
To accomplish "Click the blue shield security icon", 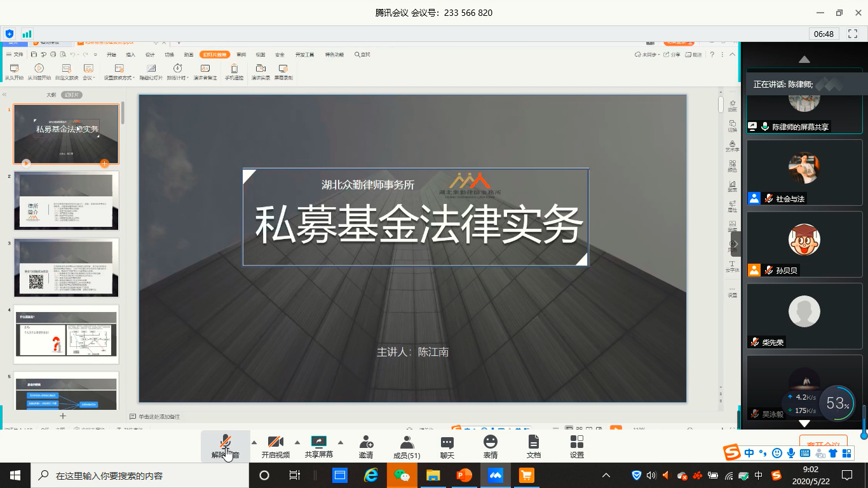I will (9, 34).
